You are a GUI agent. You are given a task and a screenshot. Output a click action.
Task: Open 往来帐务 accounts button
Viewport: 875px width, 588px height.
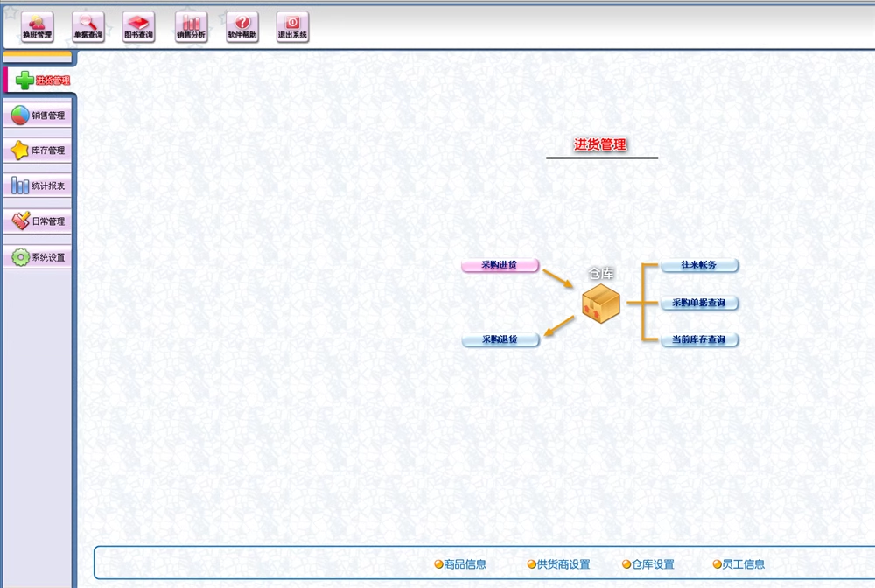(699, 265)
